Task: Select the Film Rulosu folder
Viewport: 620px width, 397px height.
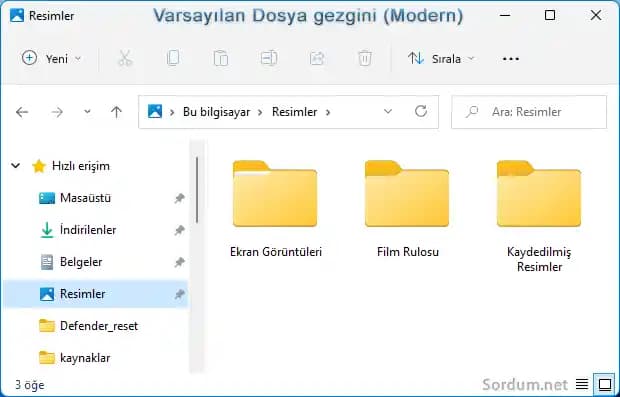Action: (408, 209)
